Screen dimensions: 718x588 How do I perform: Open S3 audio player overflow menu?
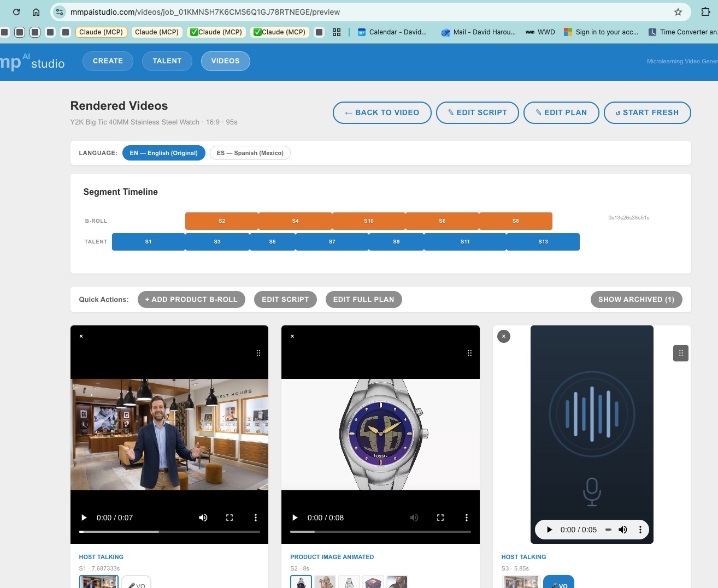coord(640,530)
